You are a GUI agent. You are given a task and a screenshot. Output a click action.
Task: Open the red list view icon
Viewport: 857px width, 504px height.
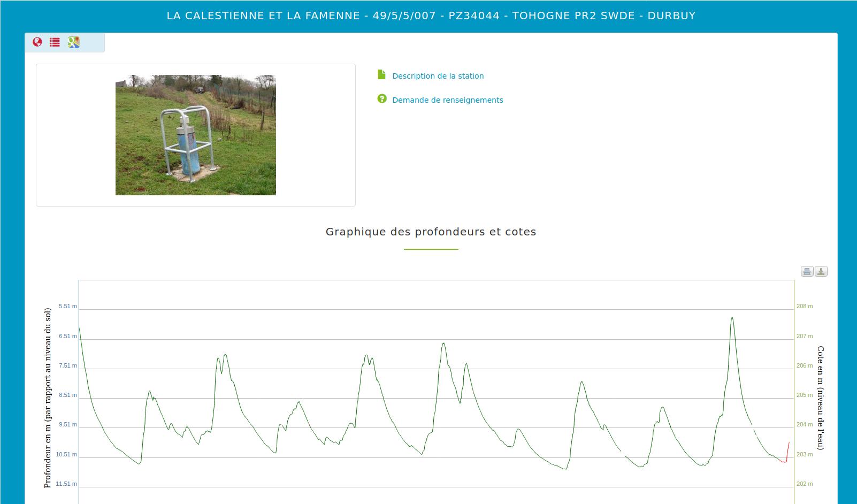click(x=55, y=42)
